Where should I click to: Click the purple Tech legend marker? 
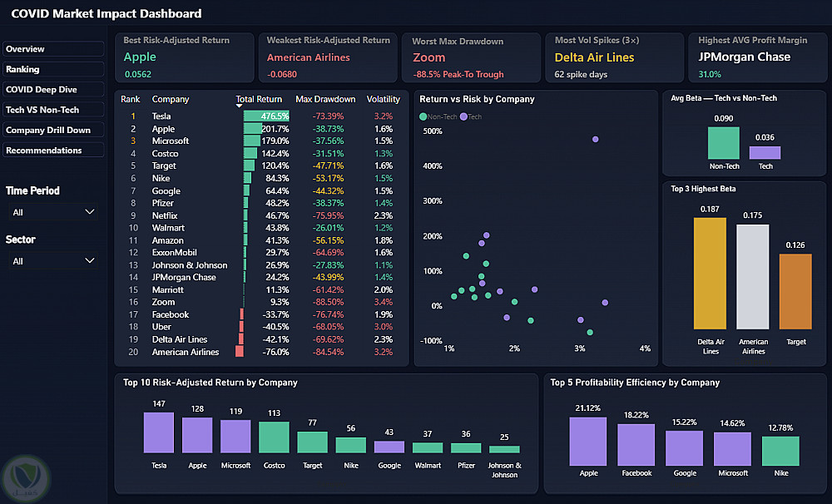pos(463,116)
